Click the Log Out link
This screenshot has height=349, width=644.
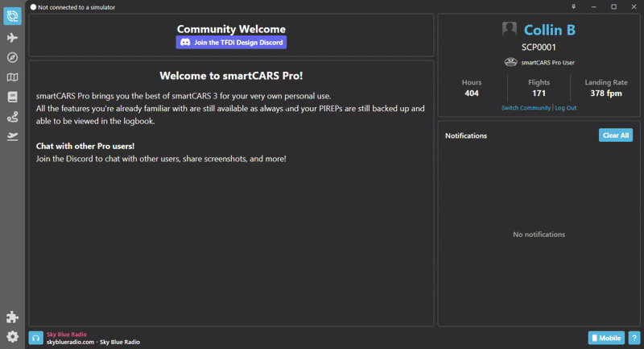(566, 108)
